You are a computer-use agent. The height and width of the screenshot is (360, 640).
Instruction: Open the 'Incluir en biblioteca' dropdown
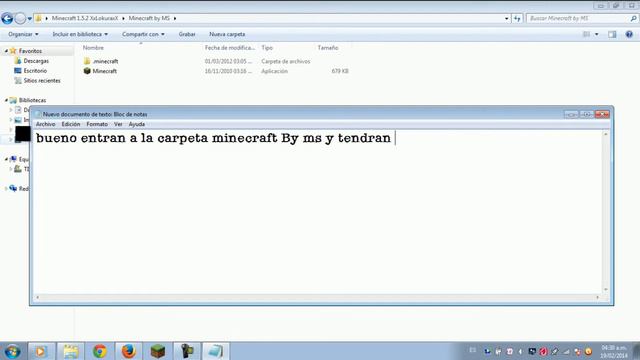(x=80, y=34)
